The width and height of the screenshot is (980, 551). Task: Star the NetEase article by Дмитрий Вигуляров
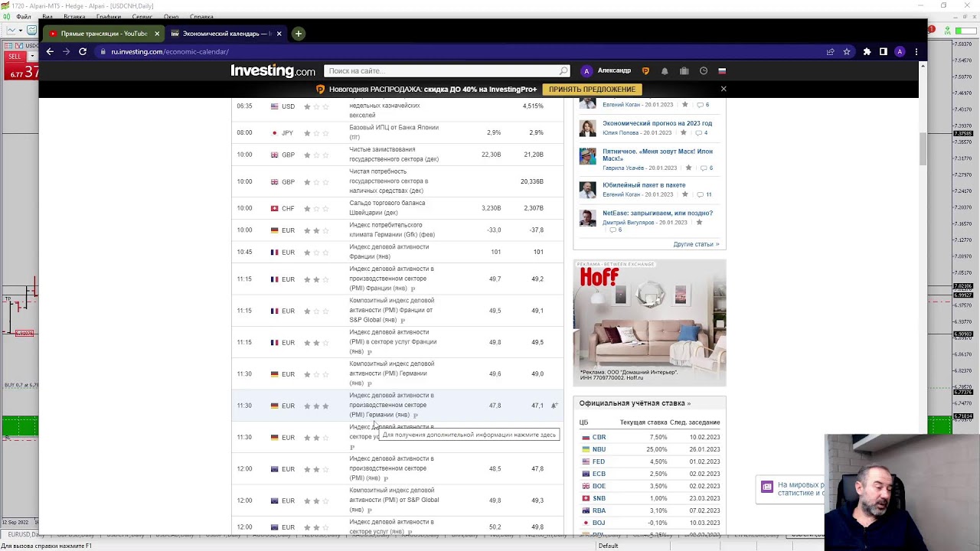(x=699, y=223)
